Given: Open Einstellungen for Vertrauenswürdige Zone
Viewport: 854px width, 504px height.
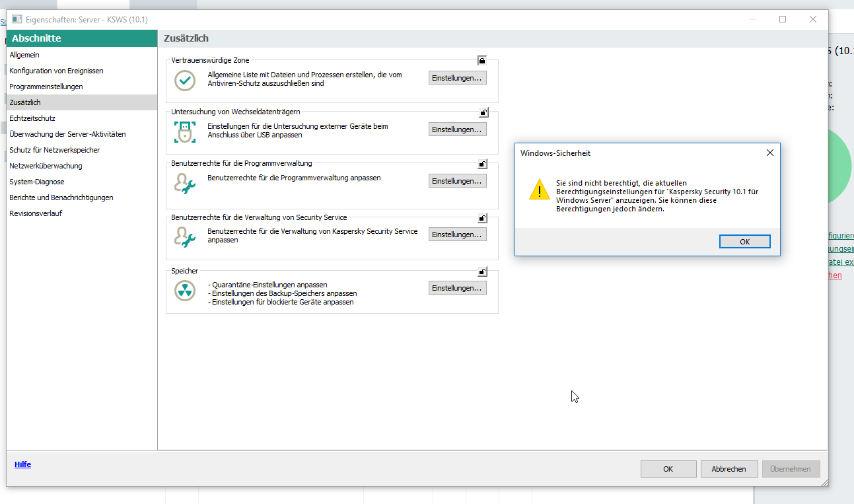Looking at the screenshot, I should coord(458,78).
